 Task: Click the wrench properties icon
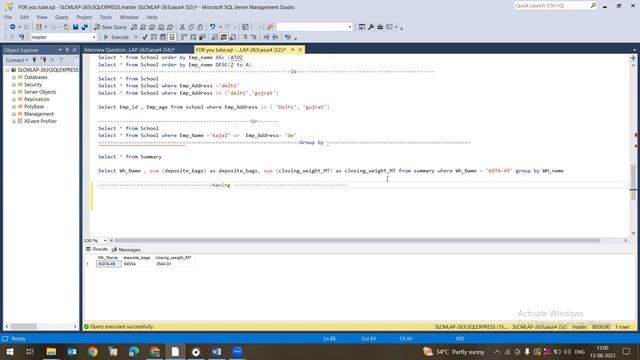(371, 27)
